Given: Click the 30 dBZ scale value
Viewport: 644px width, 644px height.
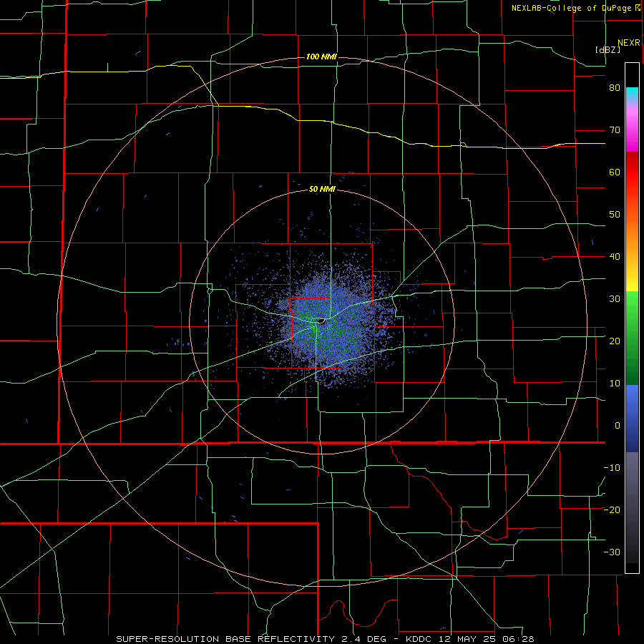Looking at the screenshot, I should (x=615, y=299).
